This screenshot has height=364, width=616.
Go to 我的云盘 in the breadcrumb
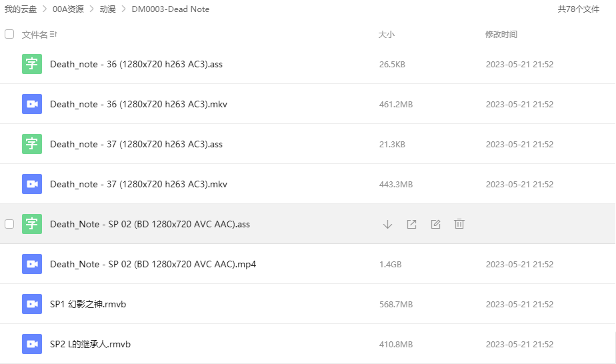(19, 9)
